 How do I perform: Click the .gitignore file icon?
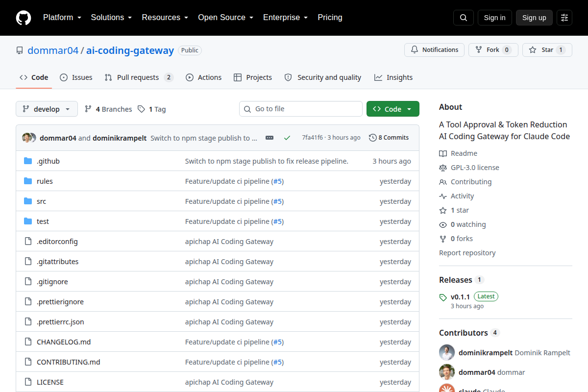28,282
